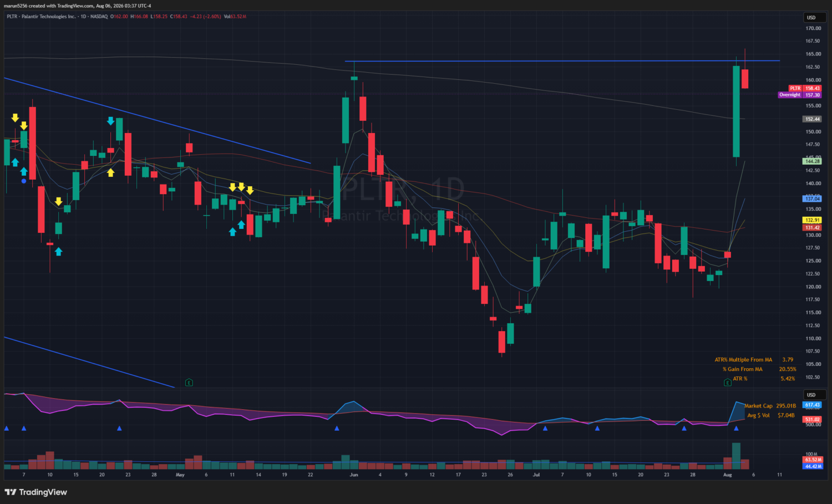Click the Jun label on time axis
The image size is (832, 504).
pyautogui.click(x=354, y=475)
